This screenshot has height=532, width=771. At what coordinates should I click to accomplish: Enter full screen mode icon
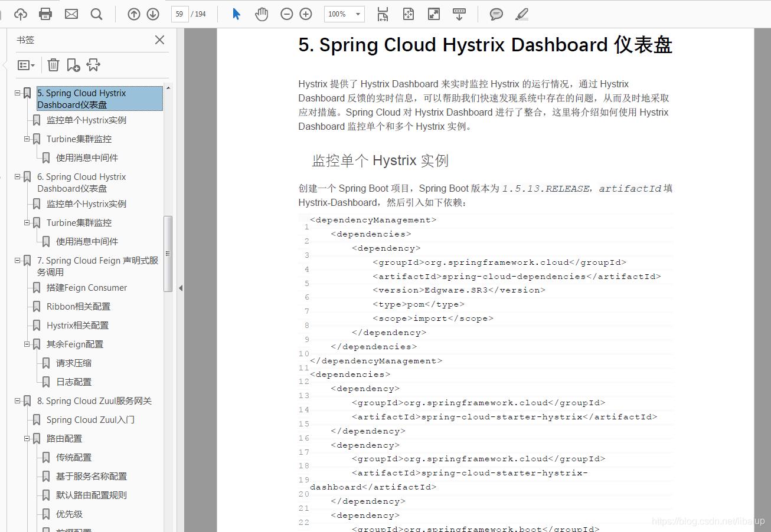[x=434, y=14]
